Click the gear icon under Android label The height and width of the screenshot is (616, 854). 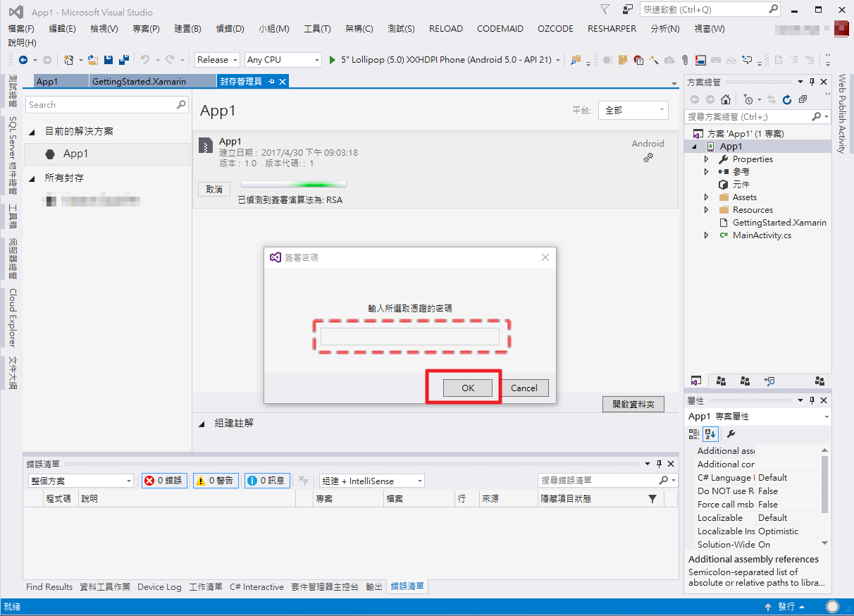[x=648, y=158]
